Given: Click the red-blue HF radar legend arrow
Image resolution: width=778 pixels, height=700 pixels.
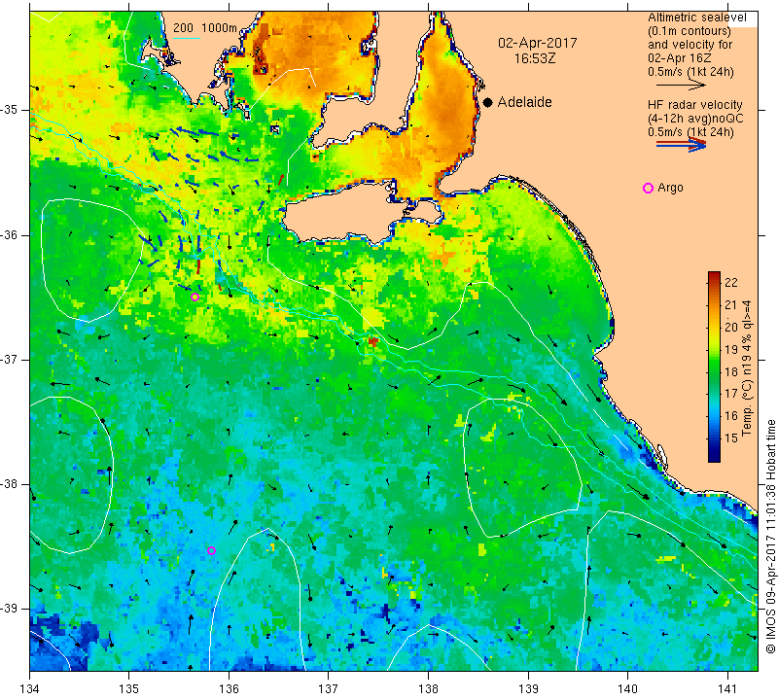Looking at the screenshot, I should coord(682,144).
